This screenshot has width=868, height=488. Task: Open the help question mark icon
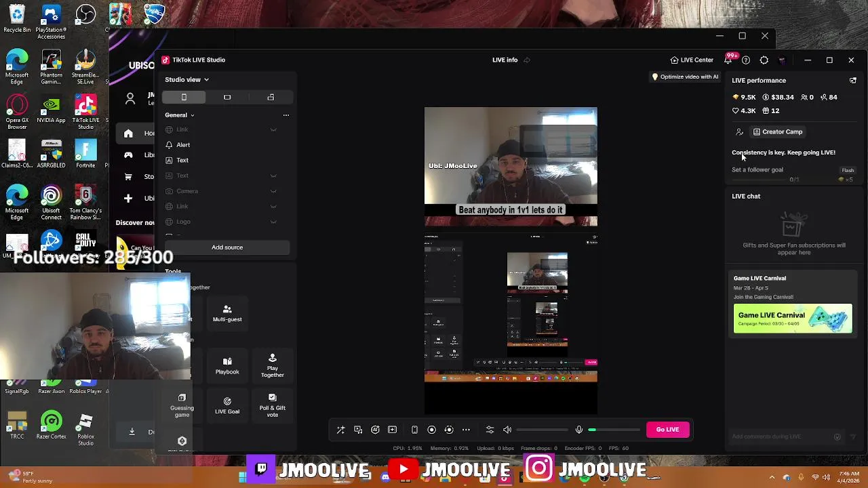point(746,60)
